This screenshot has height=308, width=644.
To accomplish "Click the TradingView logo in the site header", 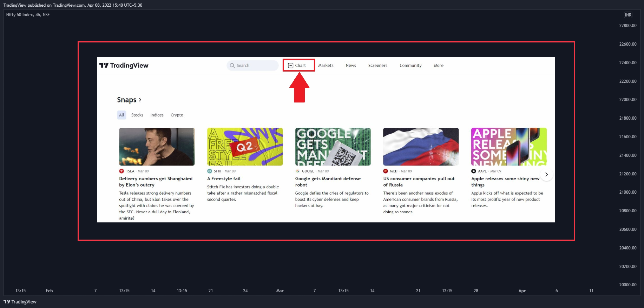I will pos(124,66).
